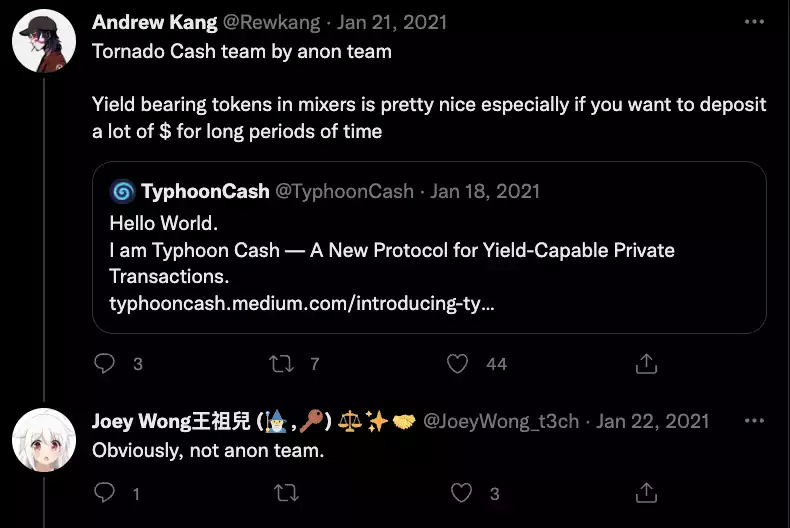Open the @TyphoonCash profile handle

[344, 191]
